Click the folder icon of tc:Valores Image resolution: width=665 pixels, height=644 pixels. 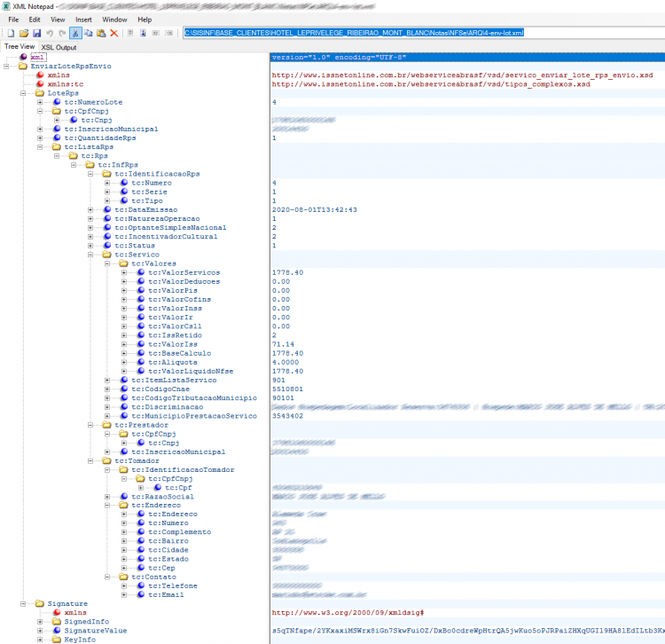click(124, 263)
